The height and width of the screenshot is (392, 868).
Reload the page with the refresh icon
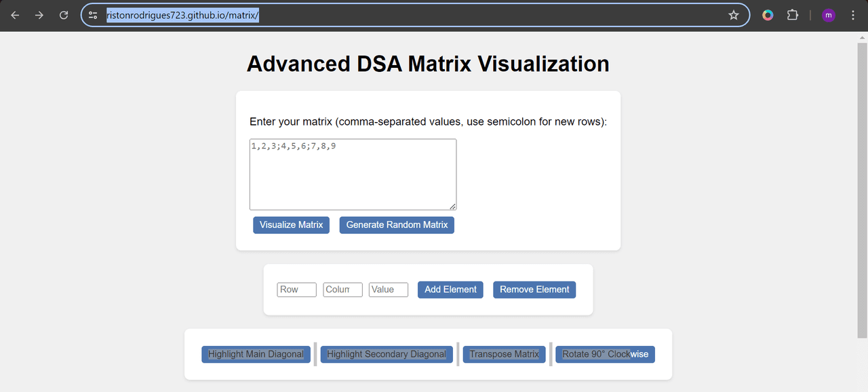pos(64,15)
